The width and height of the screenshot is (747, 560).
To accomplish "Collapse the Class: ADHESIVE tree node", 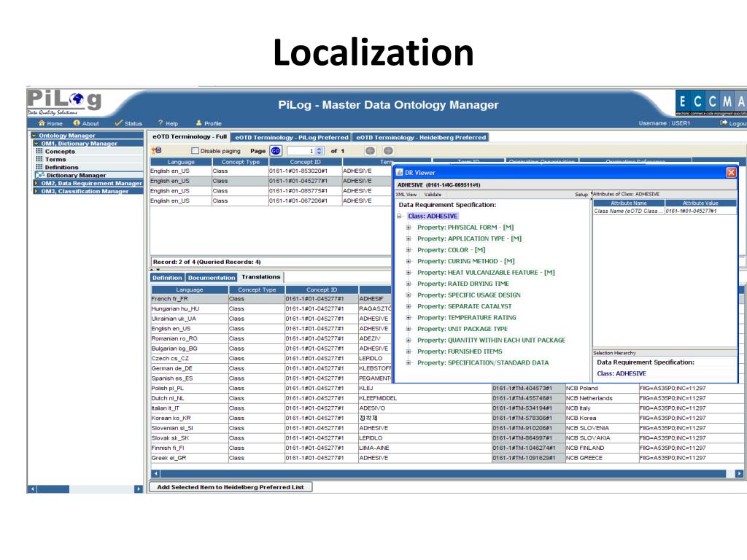I will point(400,216).
